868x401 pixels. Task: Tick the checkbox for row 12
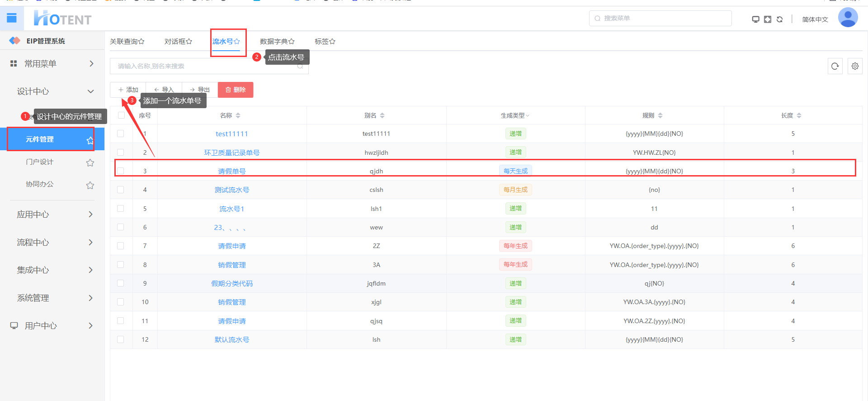click(x=121, y=339)
